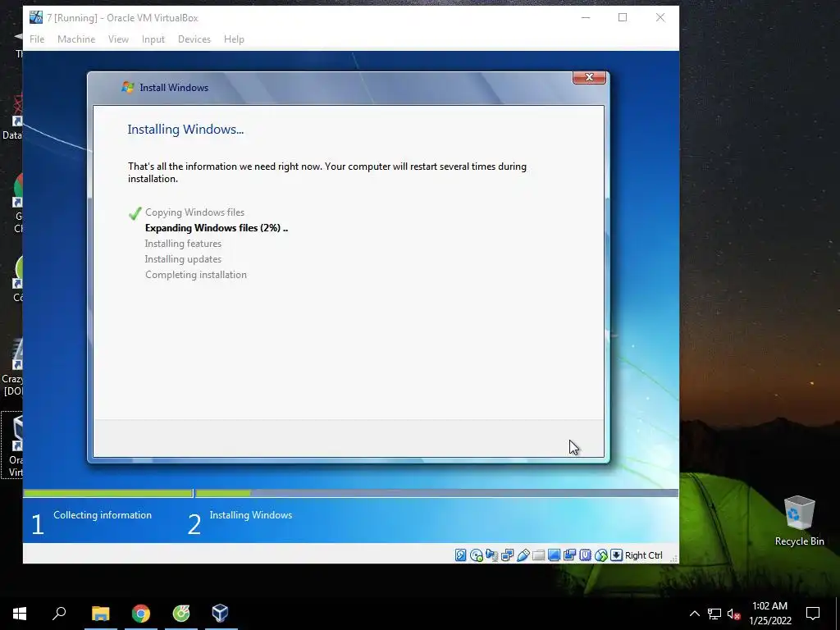Viewport: 840px width, 630px height.
Task: Click the network adapters status icon
Action: click(x=507, y=555)
